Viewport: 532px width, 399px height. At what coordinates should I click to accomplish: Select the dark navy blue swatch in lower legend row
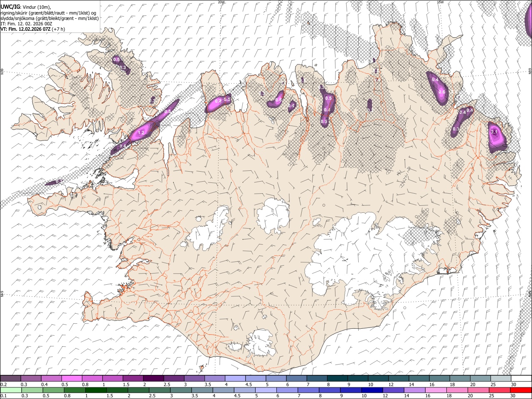coord(372,390)
